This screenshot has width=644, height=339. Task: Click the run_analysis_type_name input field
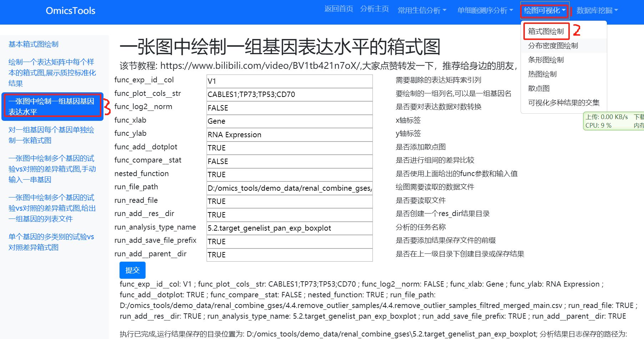[x=290, y=228]
